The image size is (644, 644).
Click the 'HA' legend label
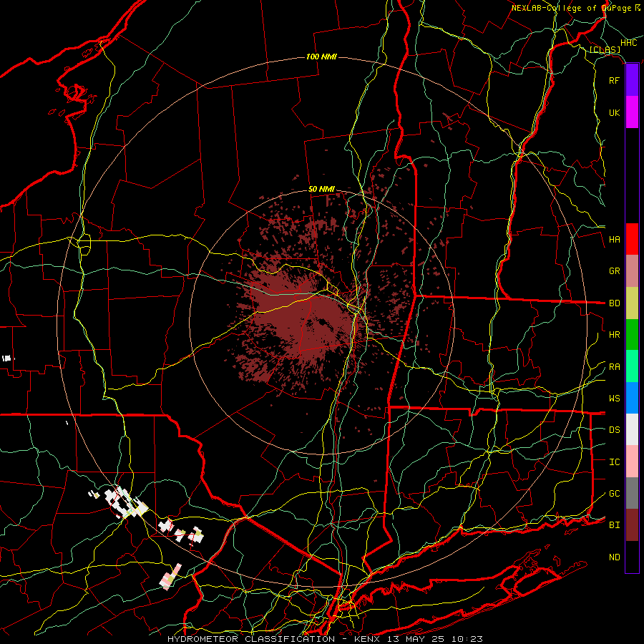(x=614, y=240)
